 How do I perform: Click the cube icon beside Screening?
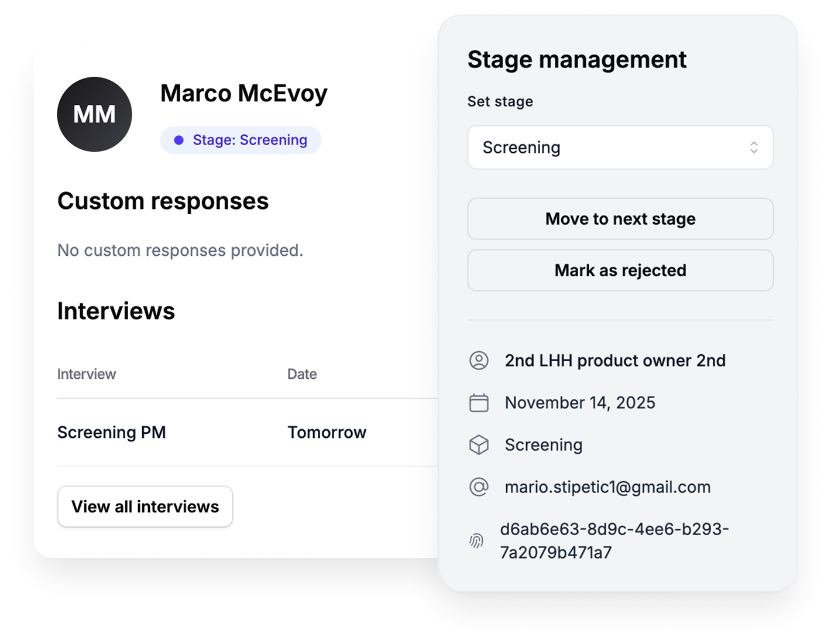479,445
